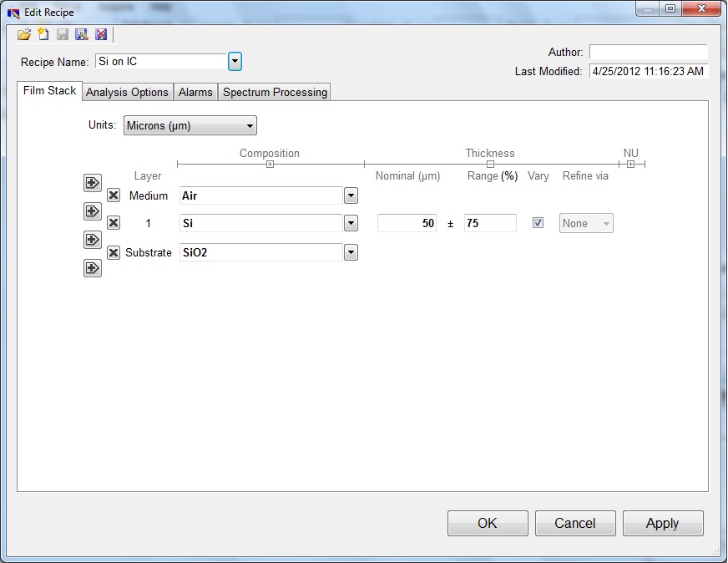Expand the NU column group
Screen dimensions: 728x563
point(630,165)
